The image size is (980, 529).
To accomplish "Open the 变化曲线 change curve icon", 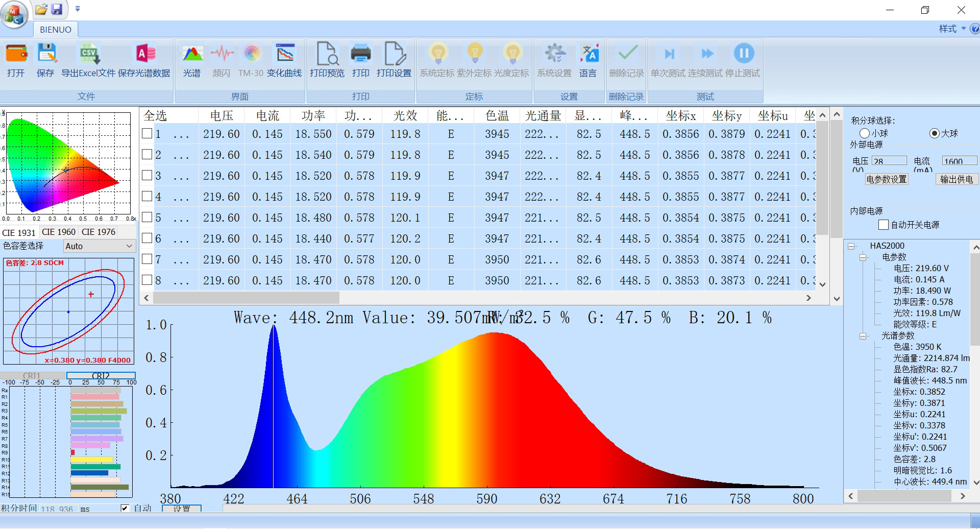I will click(284, 54).
